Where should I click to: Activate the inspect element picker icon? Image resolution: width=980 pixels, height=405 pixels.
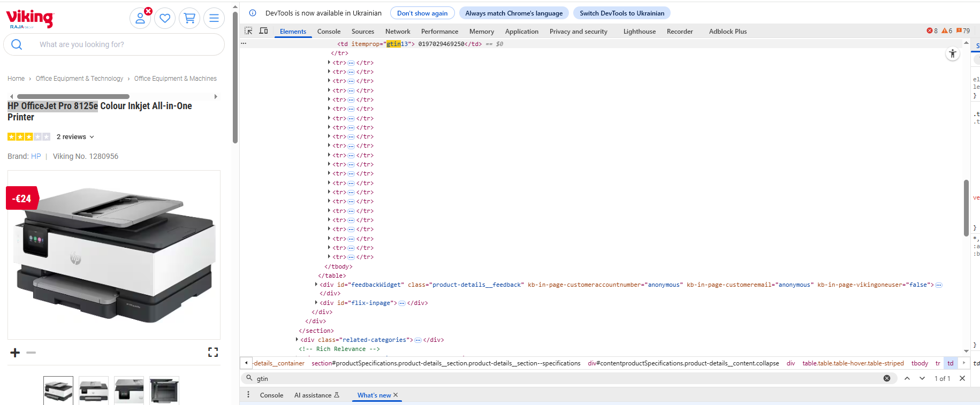(248, 31)
